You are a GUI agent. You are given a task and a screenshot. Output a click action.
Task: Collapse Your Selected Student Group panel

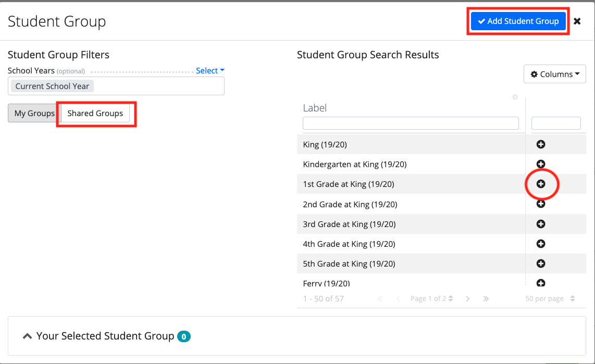point(27,336)
